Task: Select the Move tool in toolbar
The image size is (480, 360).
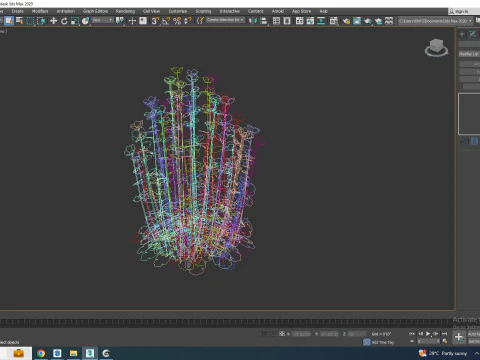Action: point(53,21)
